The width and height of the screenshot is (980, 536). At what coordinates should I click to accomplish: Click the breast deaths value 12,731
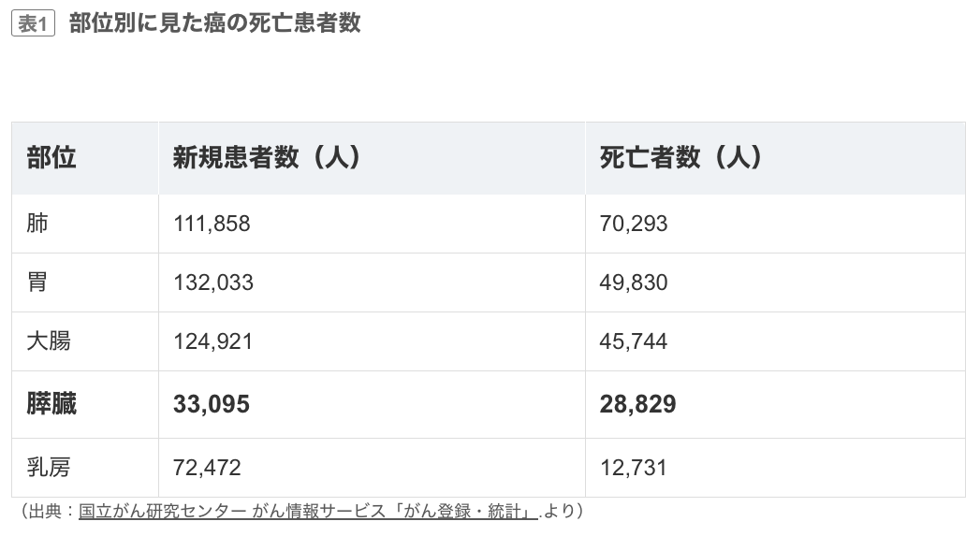(x=634, y=467)
